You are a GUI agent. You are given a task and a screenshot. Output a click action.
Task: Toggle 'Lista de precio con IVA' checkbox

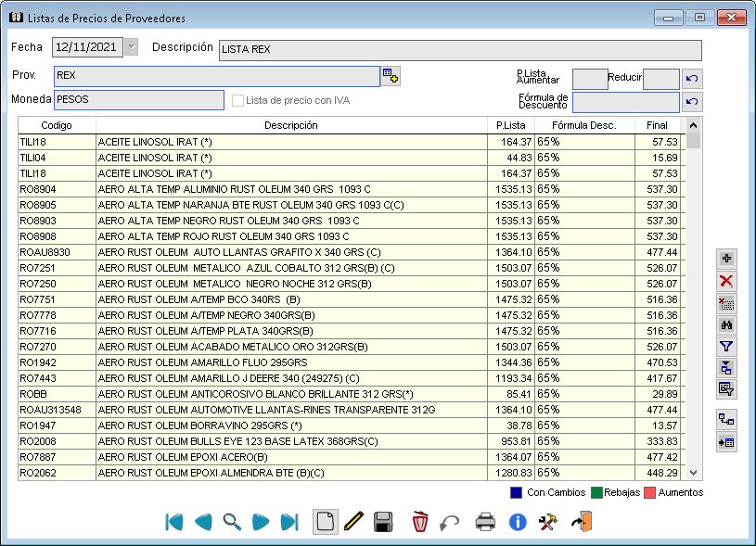pyautogui.click(x=238, y=100)
